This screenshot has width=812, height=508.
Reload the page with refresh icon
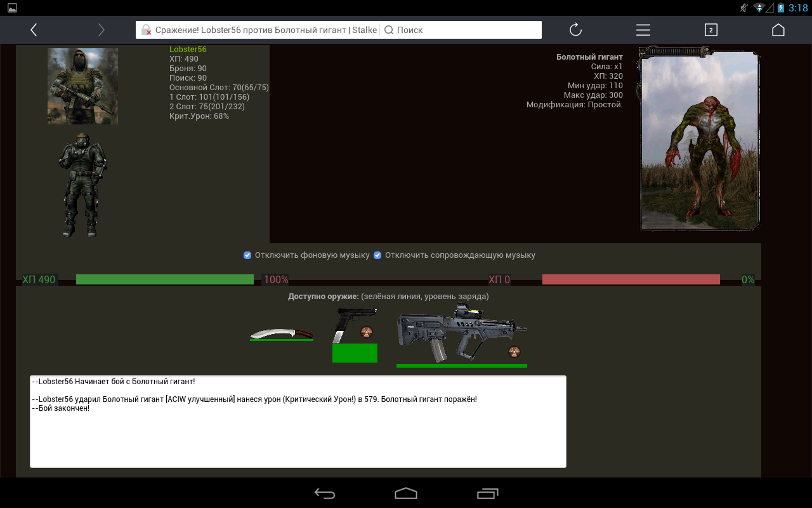click(x=575, y=30)
